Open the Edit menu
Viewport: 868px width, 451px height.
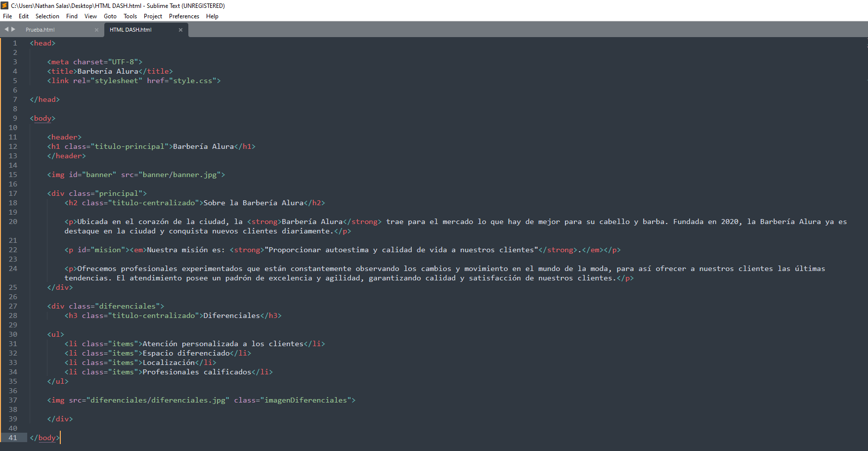click(x=24, y=16)
